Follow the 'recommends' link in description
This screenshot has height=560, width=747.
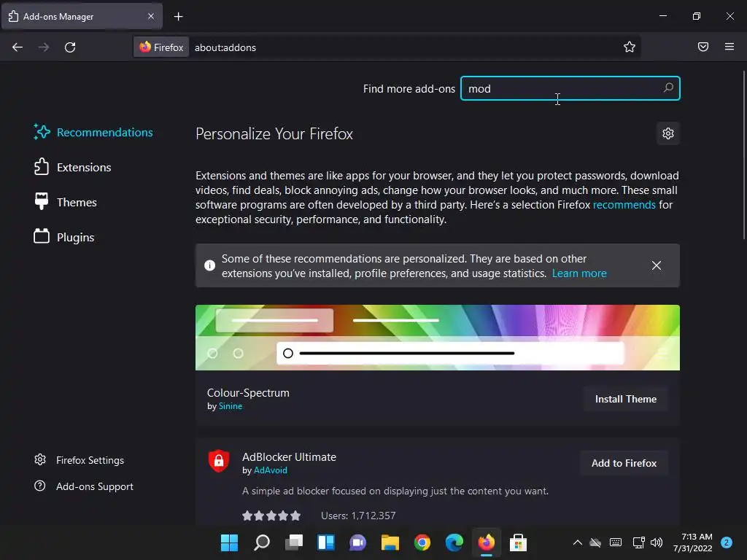(x=624, y=205)
